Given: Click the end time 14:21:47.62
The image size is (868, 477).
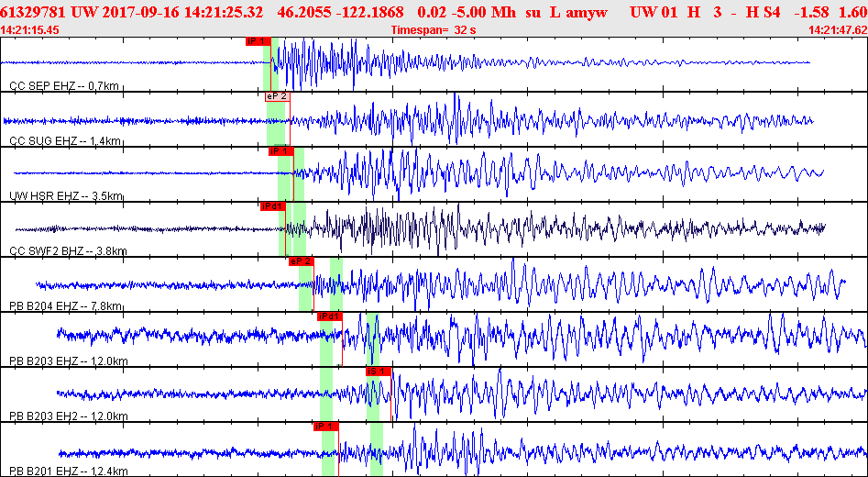Looking at the screenshot, I should (x=838, y=30).
